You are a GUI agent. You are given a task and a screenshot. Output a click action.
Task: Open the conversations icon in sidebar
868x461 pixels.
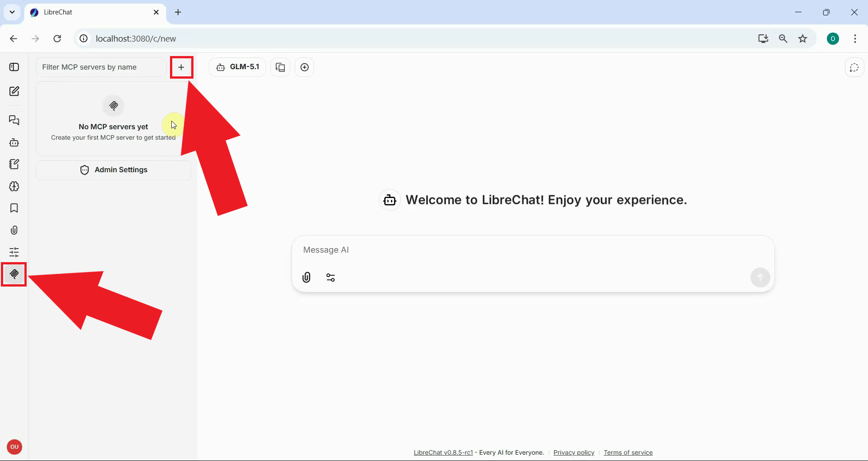(x=14, y=120)
